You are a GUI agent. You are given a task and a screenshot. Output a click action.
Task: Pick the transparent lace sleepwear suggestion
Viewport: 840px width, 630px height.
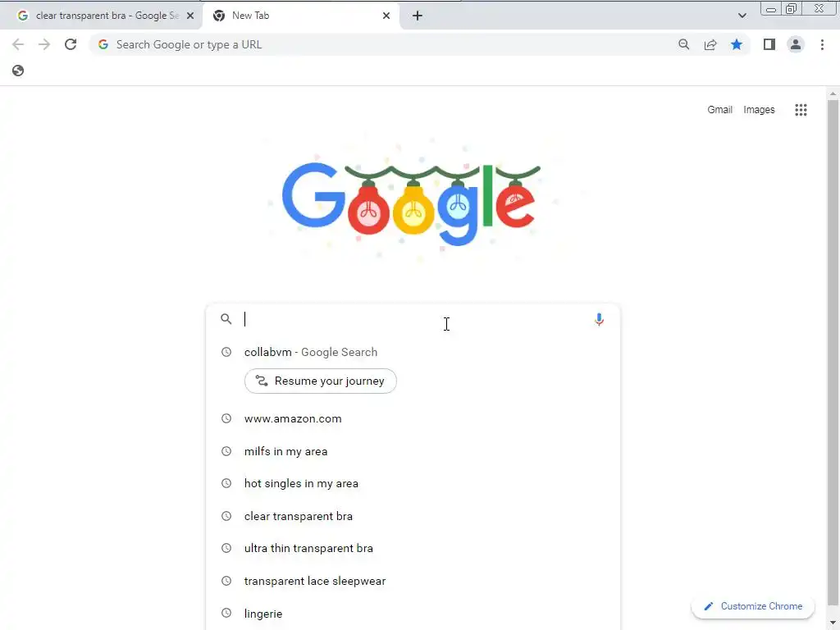(x=413, y=581)
